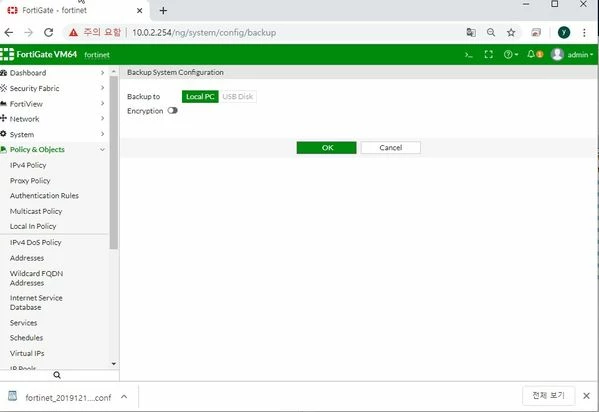Open IPv4 Policy

click(28, 165)
